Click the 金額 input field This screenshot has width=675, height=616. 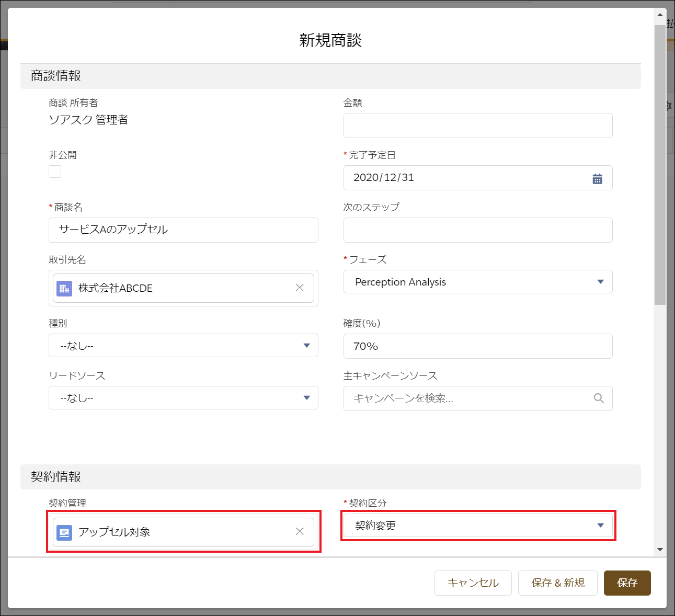[477, 126]
